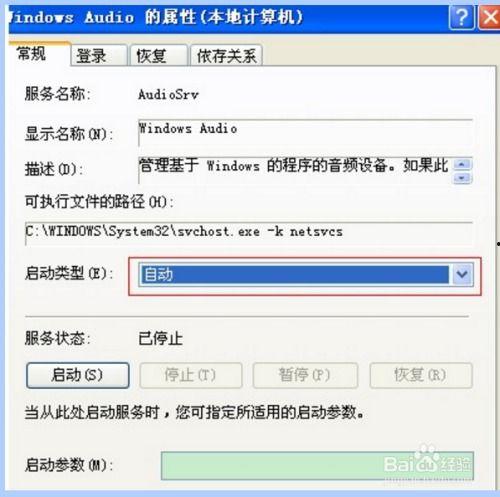Start the service with 启动(S) button

78,375
